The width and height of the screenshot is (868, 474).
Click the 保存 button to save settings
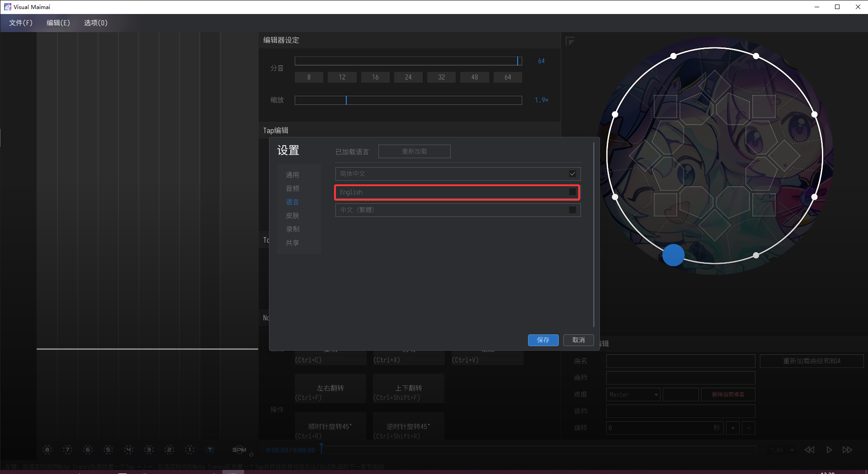543,340
